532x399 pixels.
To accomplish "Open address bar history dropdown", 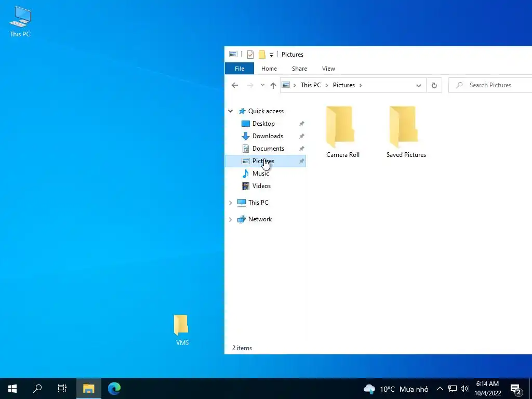I will (419, 85).
